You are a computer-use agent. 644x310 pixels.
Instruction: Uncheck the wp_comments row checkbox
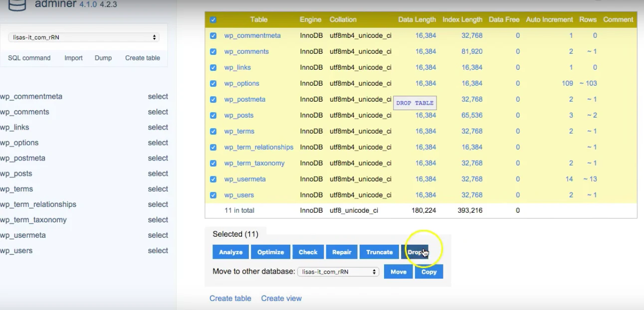point(213,52)
